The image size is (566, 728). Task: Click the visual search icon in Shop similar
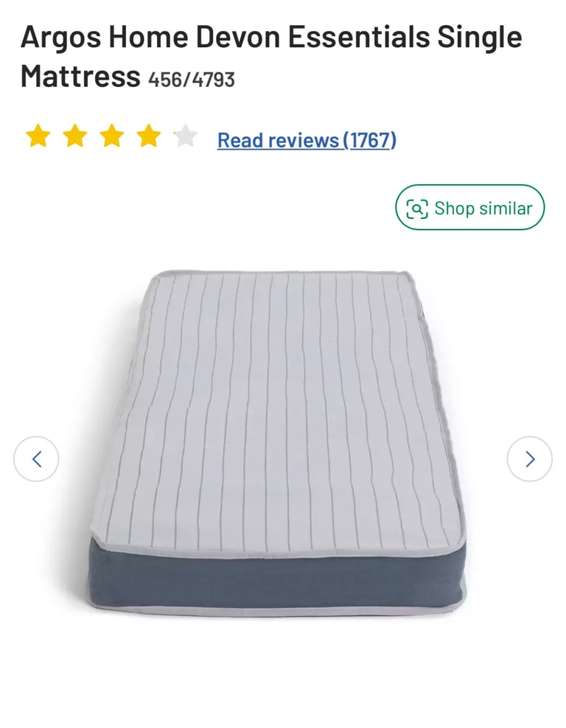[416, 208]
